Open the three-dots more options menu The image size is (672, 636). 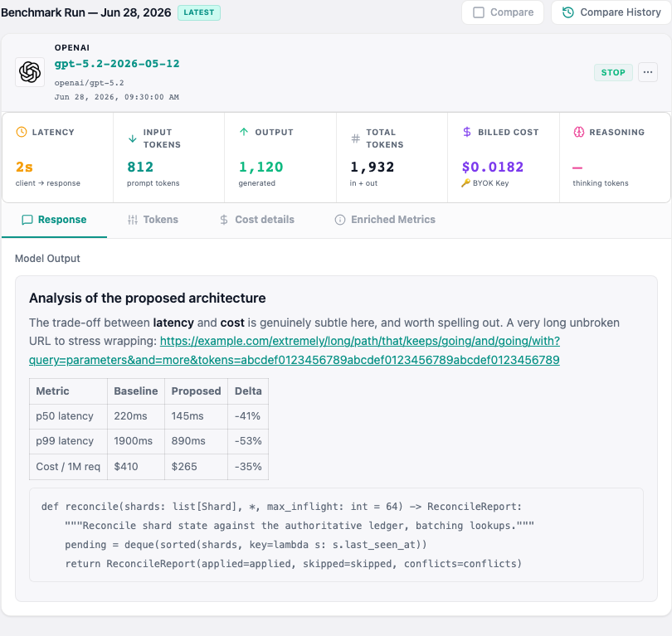648,72
